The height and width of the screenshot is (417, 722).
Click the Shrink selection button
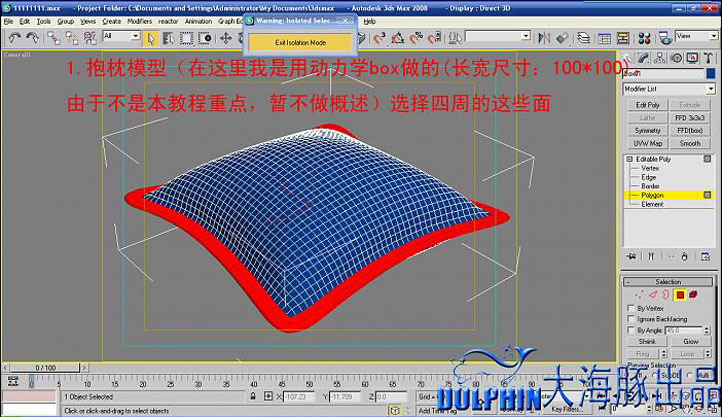(647, 342)
